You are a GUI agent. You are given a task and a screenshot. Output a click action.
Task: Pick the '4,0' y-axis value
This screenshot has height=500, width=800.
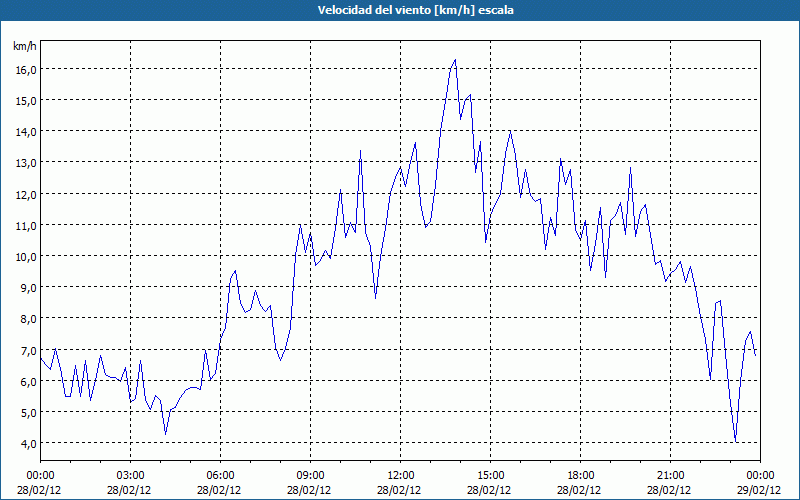[29, 444]
